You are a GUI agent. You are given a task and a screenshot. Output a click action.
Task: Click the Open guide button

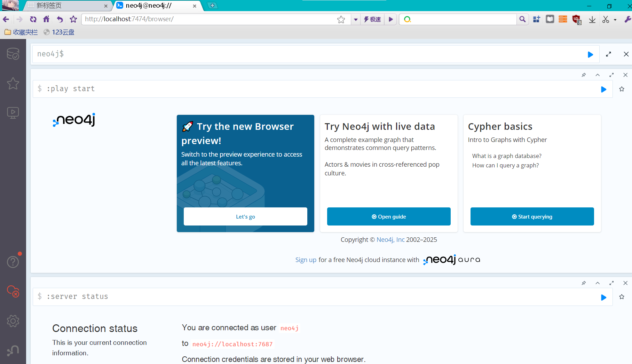[389, 216]
